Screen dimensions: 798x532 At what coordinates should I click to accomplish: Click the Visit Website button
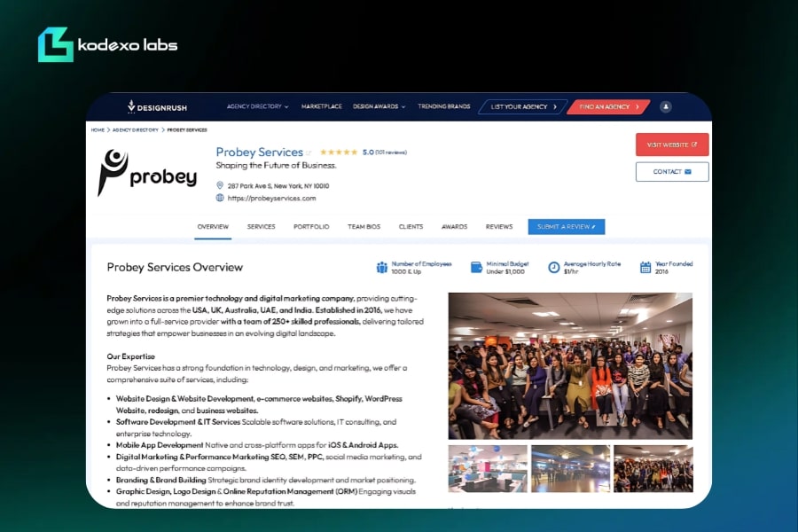point(672,145)
